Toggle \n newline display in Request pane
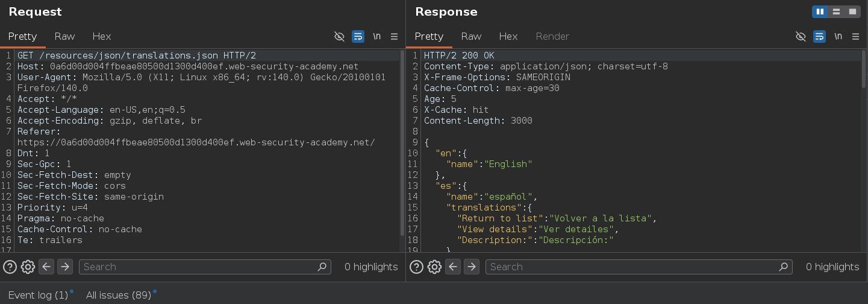The width and height of the screenshot is (868, 304). (x=376, y=37)
